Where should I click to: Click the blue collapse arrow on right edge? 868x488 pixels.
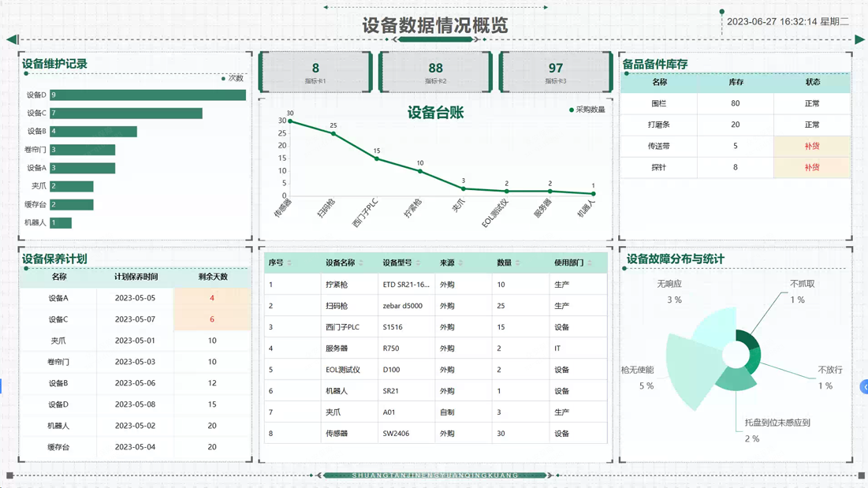864,386
